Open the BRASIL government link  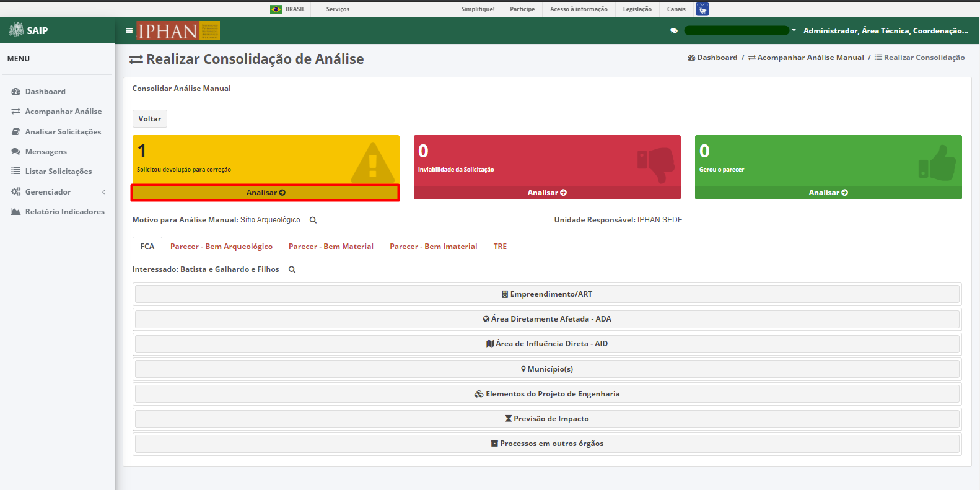point(295,9)
